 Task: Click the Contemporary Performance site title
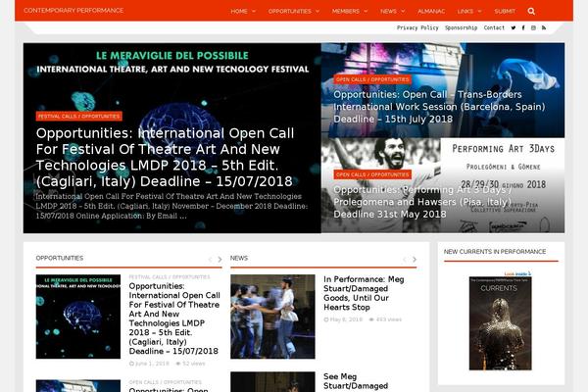pyautogui.click(x=73, y=11)
